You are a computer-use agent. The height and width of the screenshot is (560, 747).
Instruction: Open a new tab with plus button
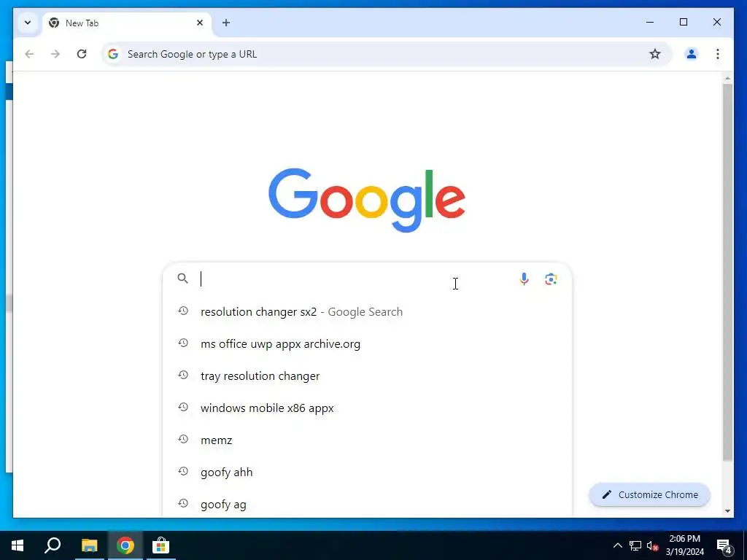pyautogui.click(x=226, y=23)
